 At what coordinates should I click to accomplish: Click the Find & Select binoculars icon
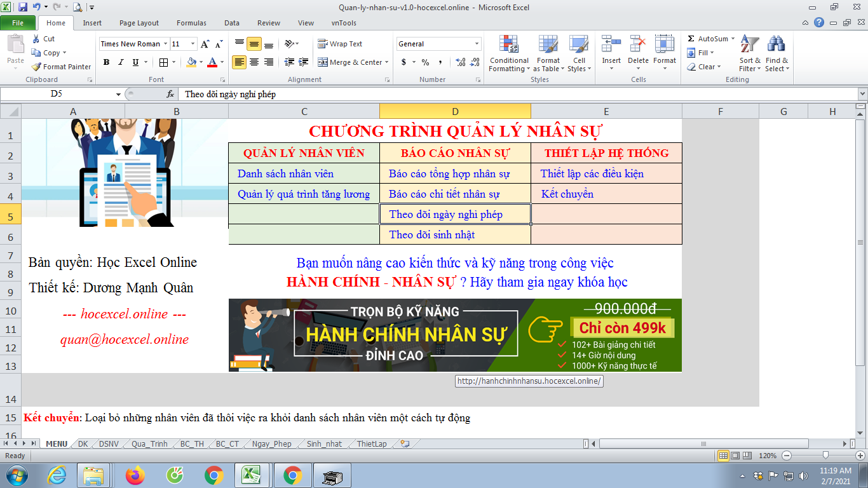coord(776,44)
